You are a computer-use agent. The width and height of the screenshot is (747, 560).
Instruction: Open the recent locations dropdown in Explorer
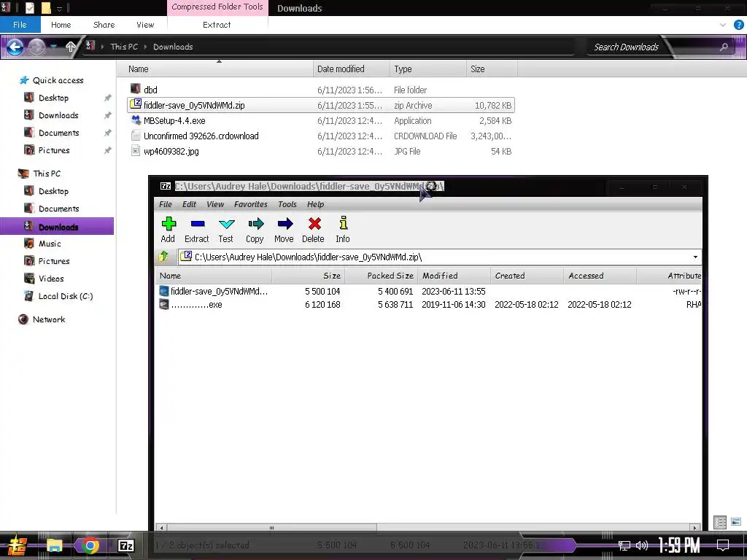53,47
